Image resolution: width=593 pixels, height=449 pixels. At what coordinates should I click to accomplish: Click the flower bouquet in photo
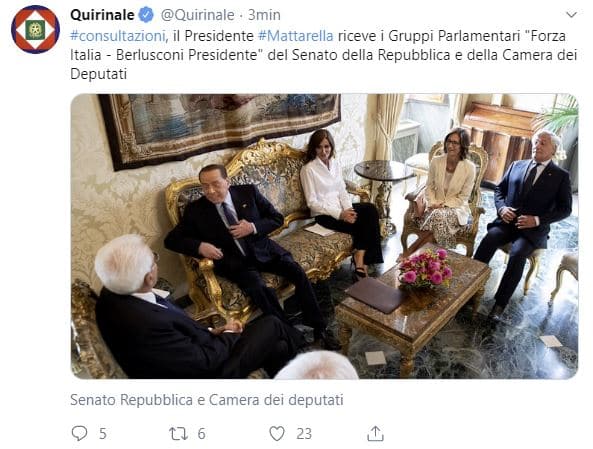click(425, 269)
